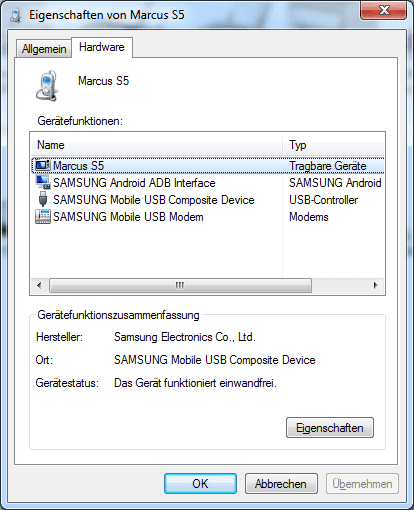The width and height of the screenshot is (414, 511).
Task: Cancel with the Abbrechen button
Action: 281,483
